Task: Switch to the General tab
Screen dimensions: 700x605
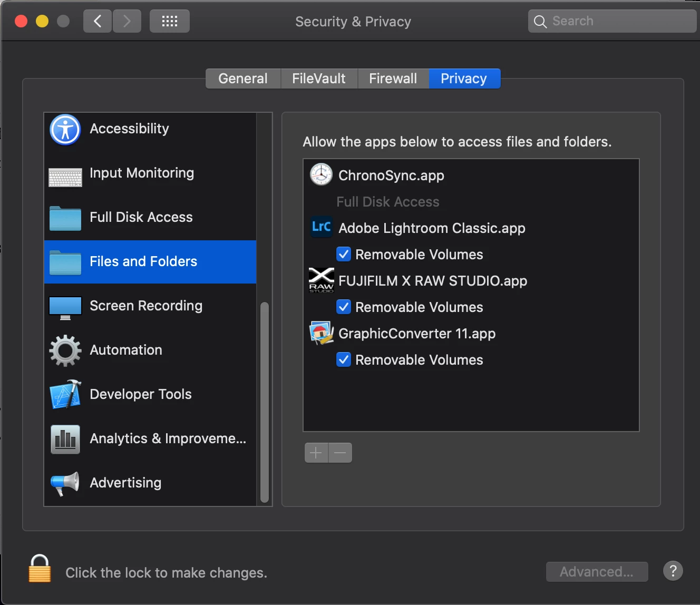Action: 243,79
